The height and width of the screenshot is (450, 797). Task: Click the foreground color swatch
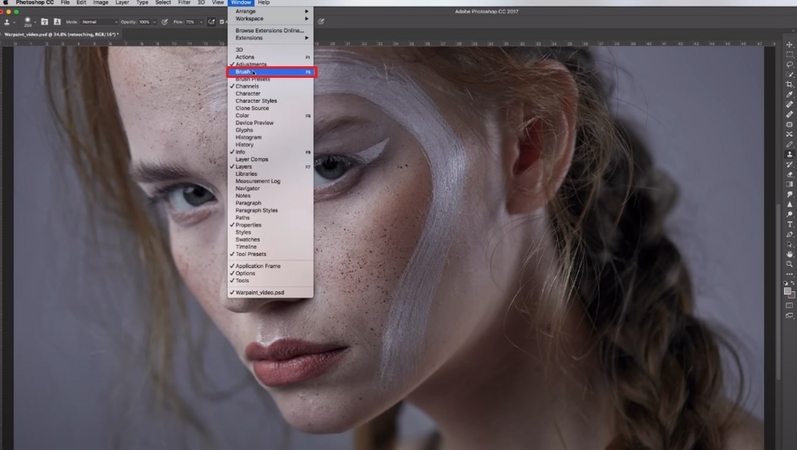(787, 290)
